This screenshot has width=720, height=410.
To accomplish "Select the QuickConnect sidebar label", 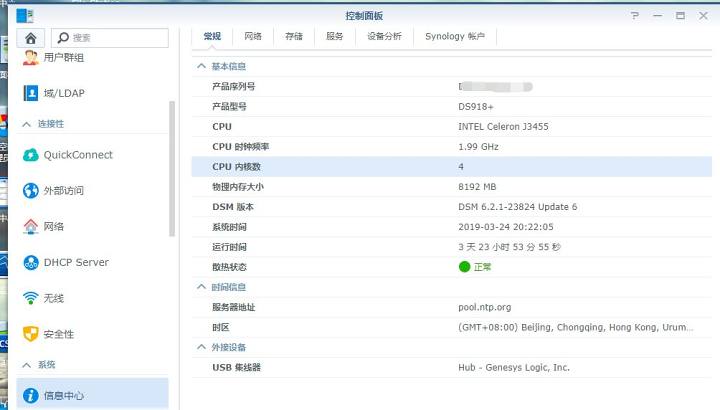I will 78,155.
